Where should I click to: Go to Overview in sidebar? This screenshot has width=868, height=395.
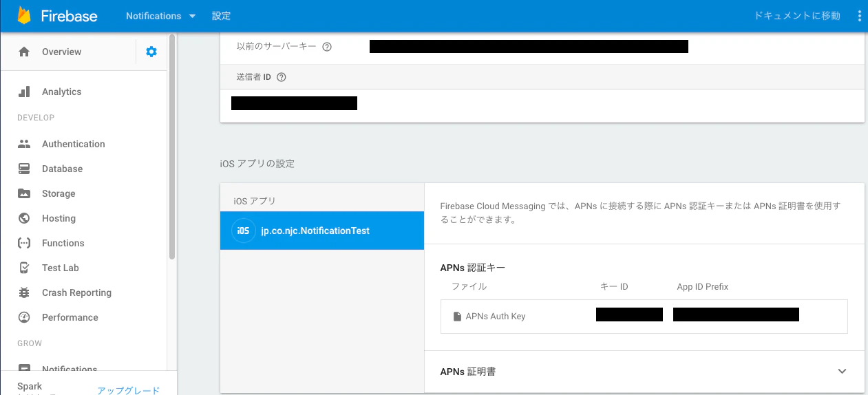coord(61,52)
